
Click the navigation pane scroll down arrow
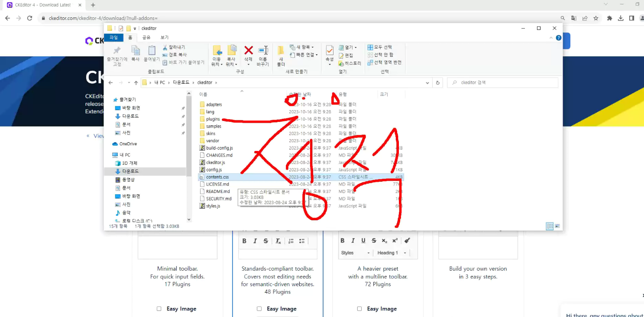tap(189, 219)
